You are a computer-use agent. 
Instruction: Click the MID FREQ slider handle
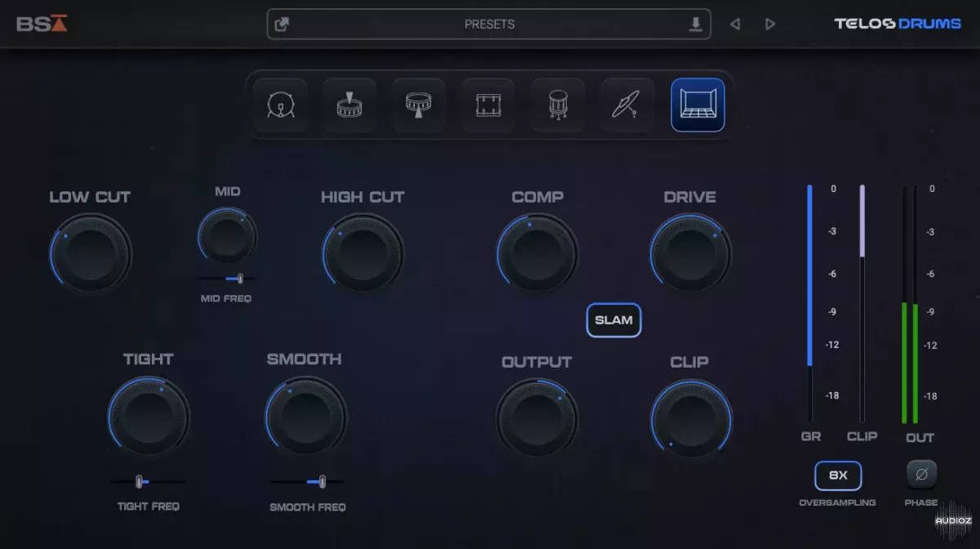[x=240, y=279]
